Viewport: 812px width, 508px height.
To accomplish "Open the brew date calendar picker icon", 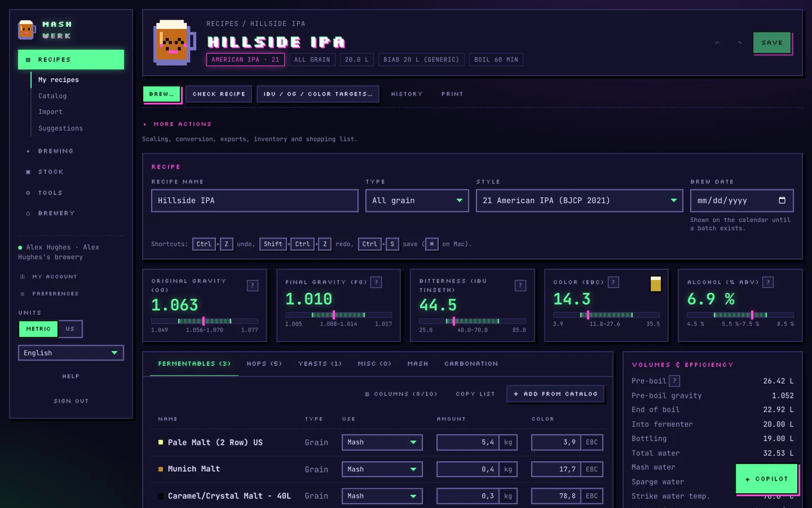I will tap(782, 200).
